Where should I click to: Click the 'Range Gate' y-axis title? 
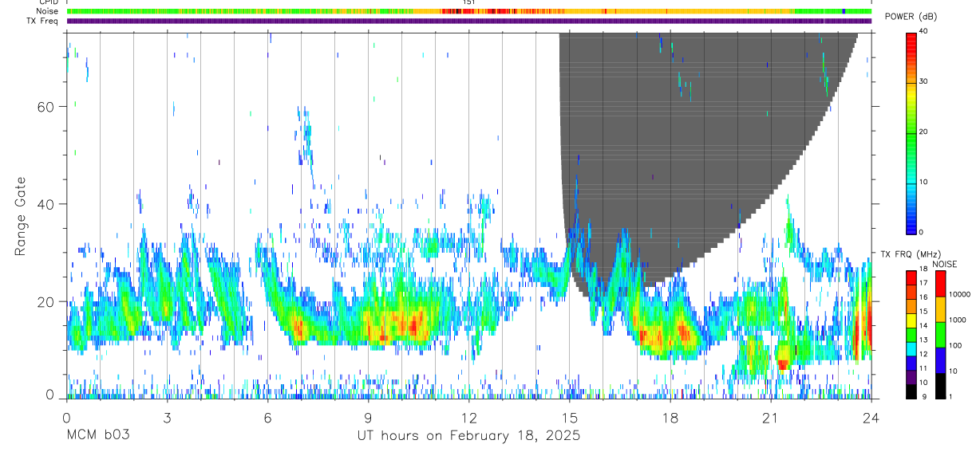point(22,218)
